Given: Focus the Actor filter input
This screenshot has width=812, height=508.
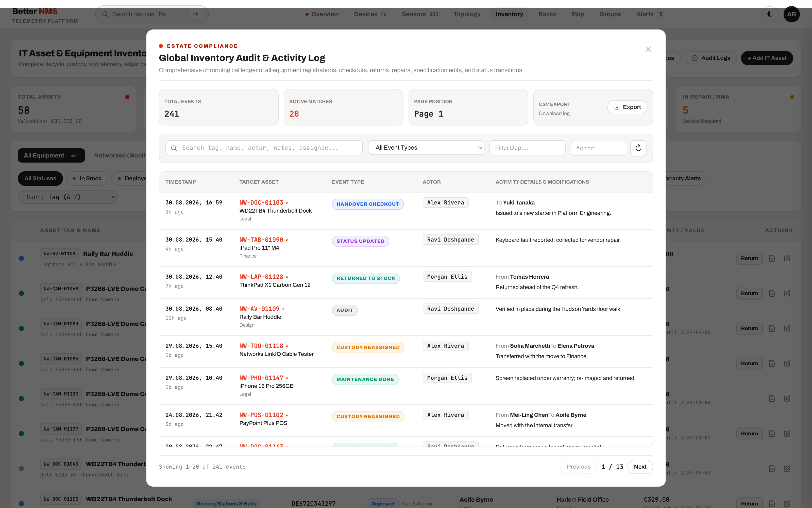Looking at the screenshot, I should pyautogui.click(x=599, y=148).
